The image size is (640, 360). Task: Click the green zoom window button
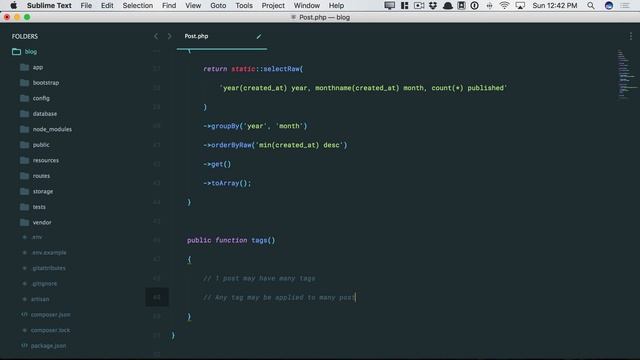(x=27, y=17)
